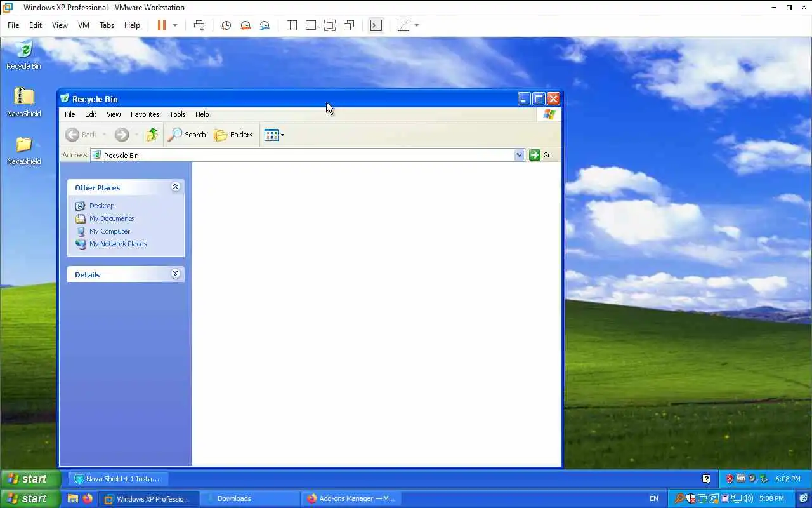Take a snapshot of the virtual machine

[x=226, y=25]
